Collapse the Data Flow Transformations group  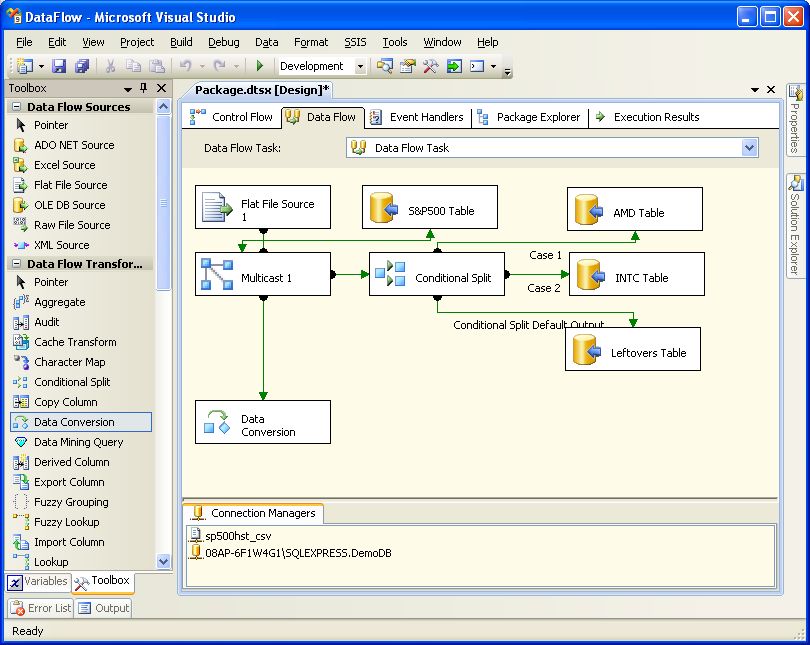point(17,263)
